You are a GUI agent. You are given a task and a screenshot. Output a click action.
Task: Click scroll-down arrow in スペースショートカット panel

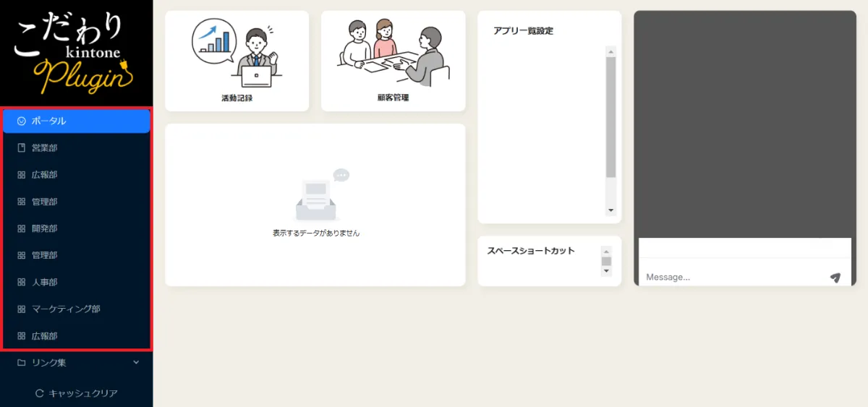[607, 271]
